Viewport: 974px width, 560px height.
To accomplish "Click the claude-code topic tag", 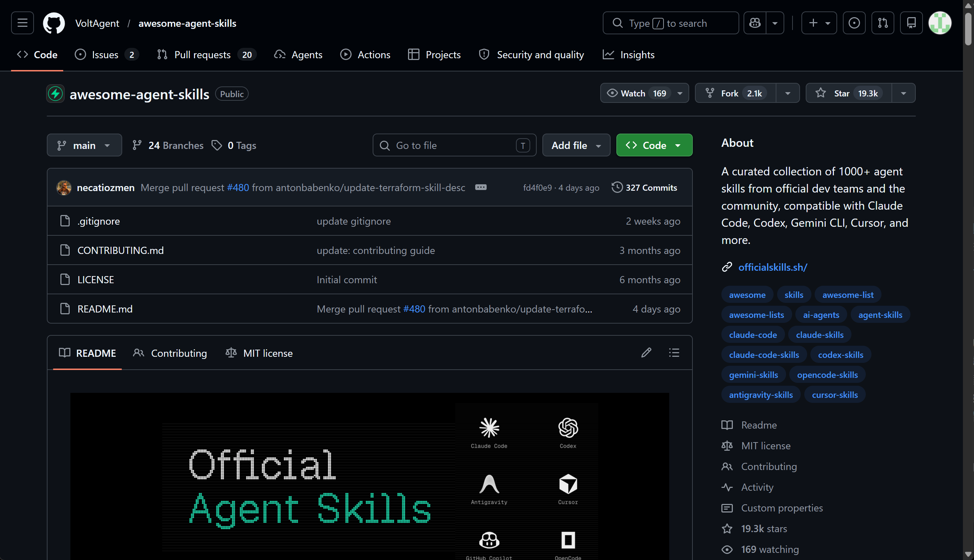I will [753, 335].
